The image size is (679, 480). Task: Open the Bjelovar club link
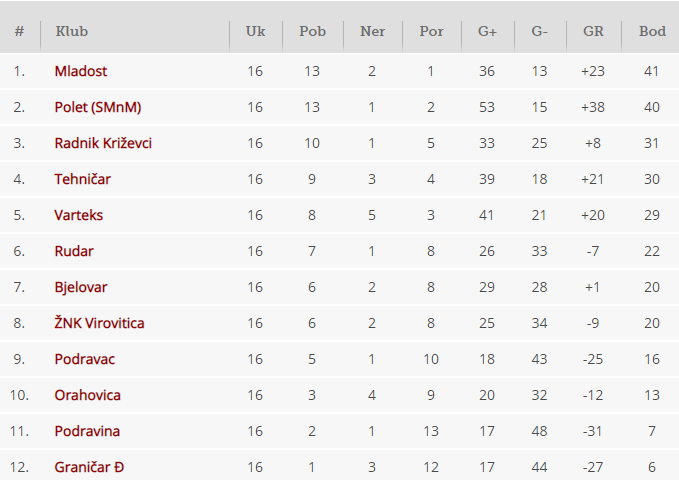(x=81, y=287)
